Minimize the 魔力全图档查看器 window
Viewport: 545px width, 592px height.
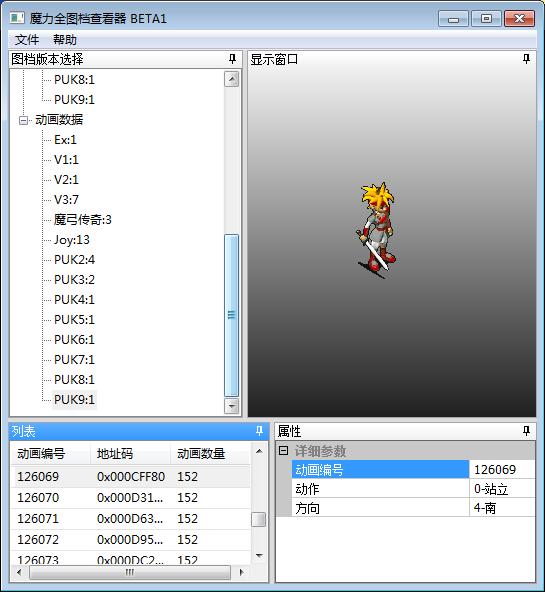tap(453, 18)
